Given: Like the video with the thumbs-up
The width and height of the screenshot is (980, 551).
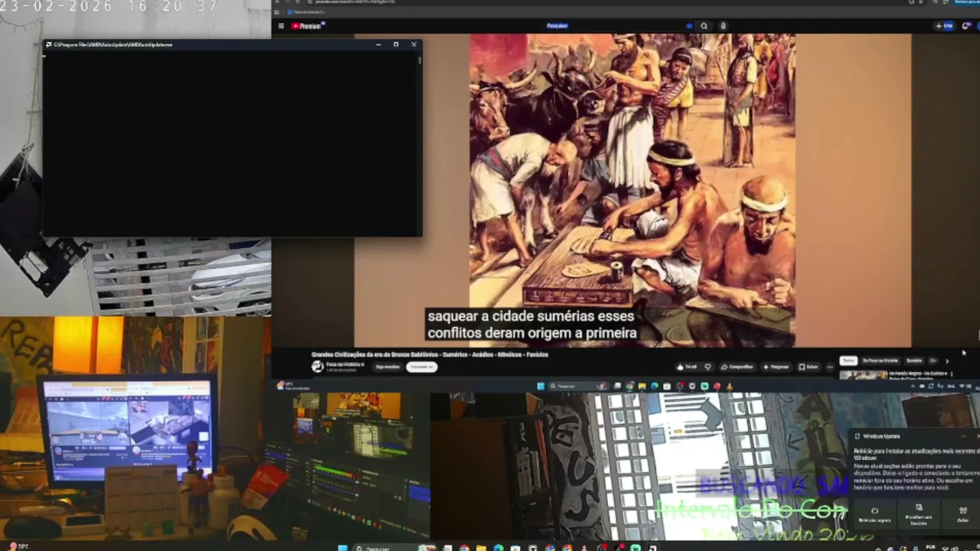Looking at the screenshot, I should coord(688,367).
